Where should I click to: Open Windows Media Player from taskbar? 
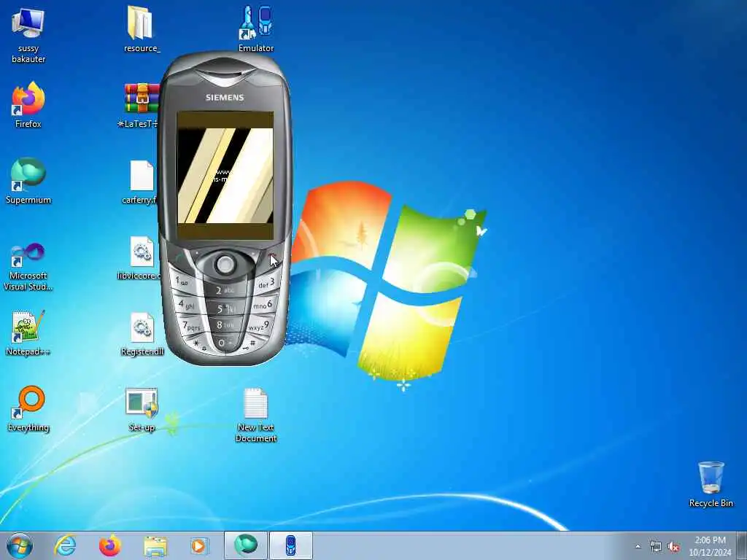(198, 545)
